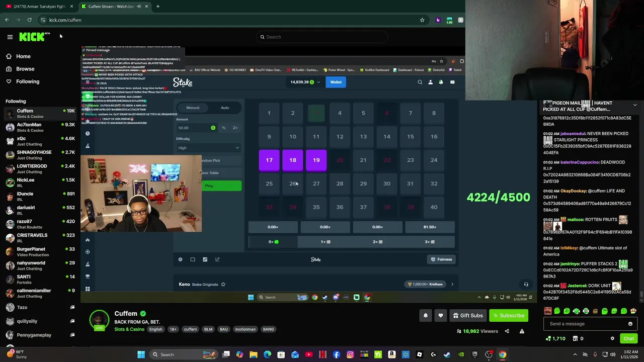Screen dimensions: 644x362
Task: Select Keno tile 40
Action: pyautogui.click(x=434, y=207)
